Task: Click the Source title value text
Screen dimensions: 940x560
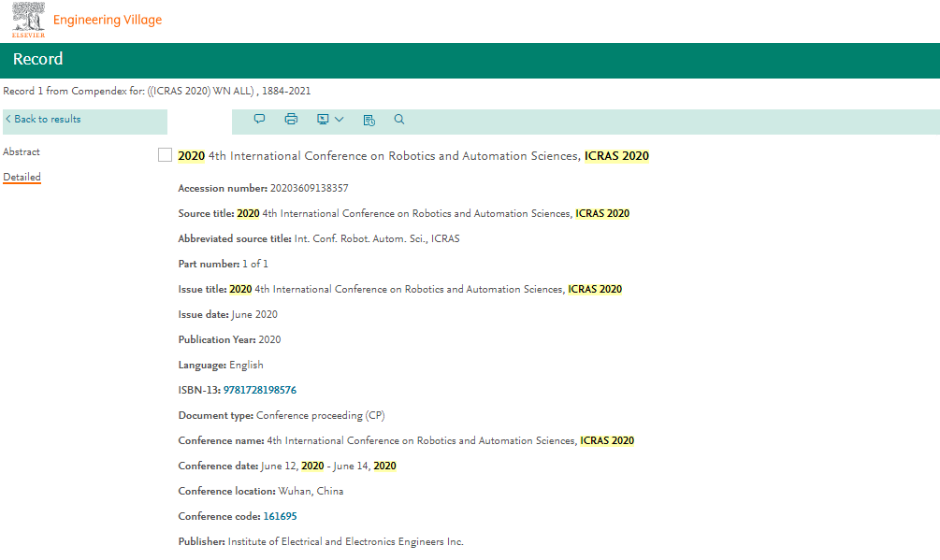Action: pos(433,213)
